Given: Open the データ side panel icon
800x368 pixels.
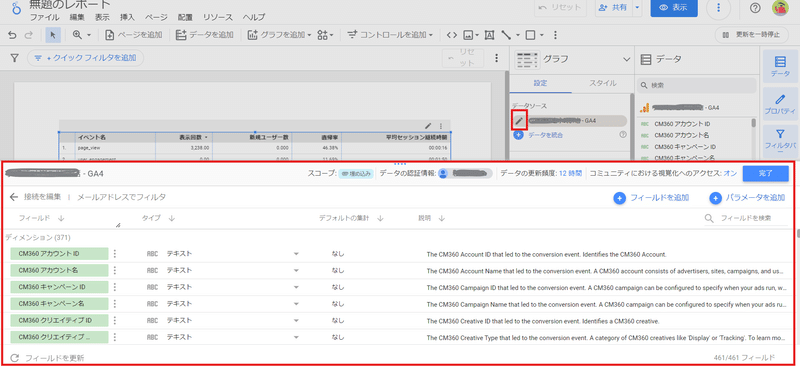Looking at the screenshot, I should point(780,66).
